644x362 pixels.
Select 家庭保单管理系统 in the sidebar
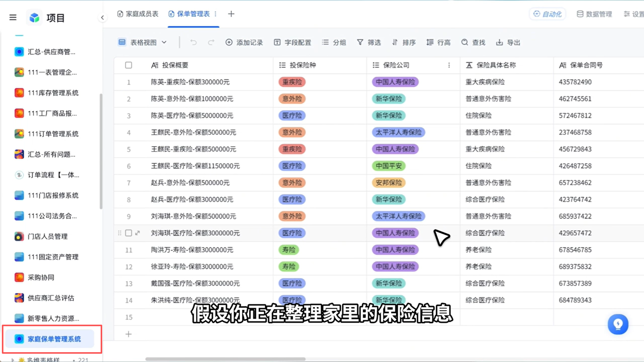coord(50,339)
